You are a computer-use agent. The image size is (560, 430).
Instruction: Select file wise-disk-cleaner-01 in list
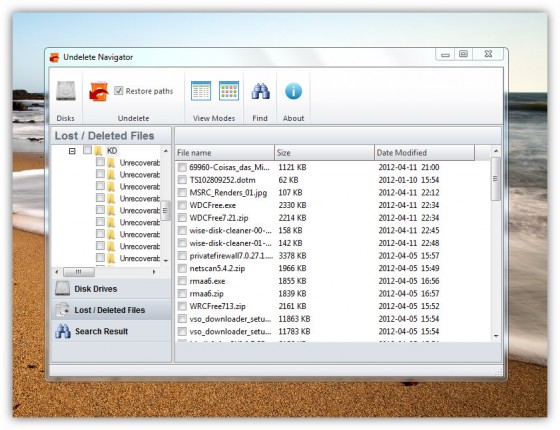[x=230, y=243]
